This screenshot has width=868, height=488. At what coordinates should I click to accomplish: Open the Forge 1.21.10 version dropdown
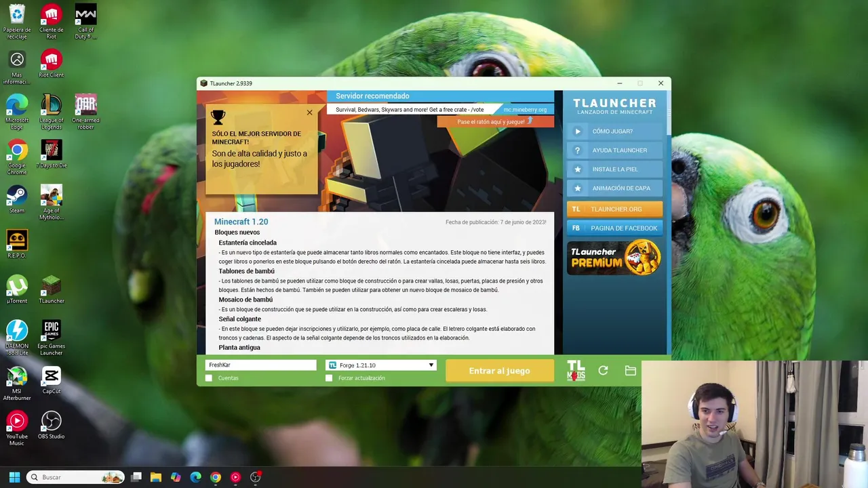click(381, 365)
